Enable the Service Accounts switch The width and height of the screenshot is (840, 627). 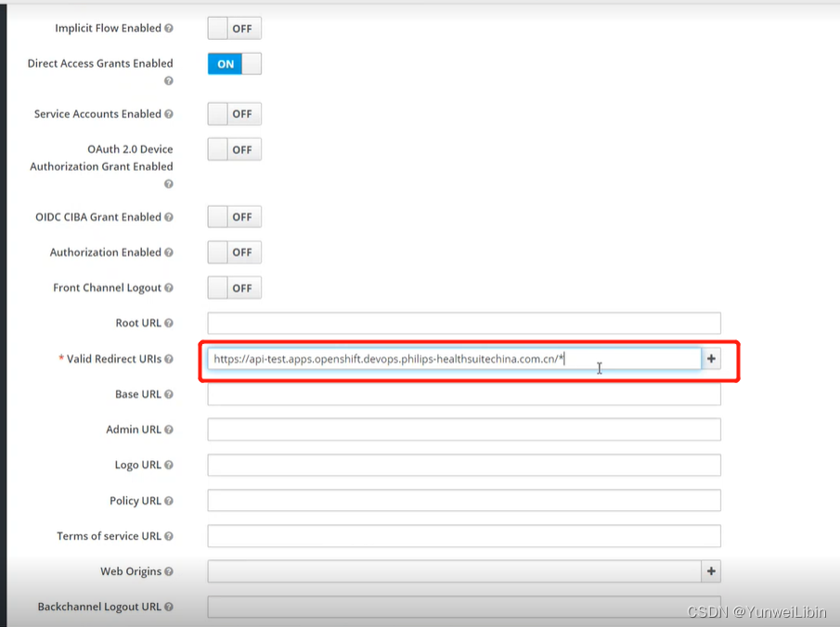click(235, 114)
